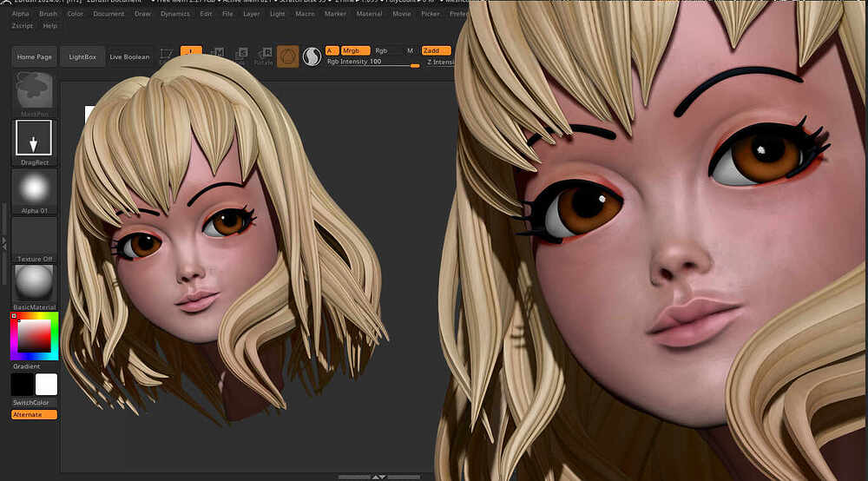Toggle Mrgb paint mode
Image resolution: width=868 pixels, height=481 pixels.
(x=355, y=50)
